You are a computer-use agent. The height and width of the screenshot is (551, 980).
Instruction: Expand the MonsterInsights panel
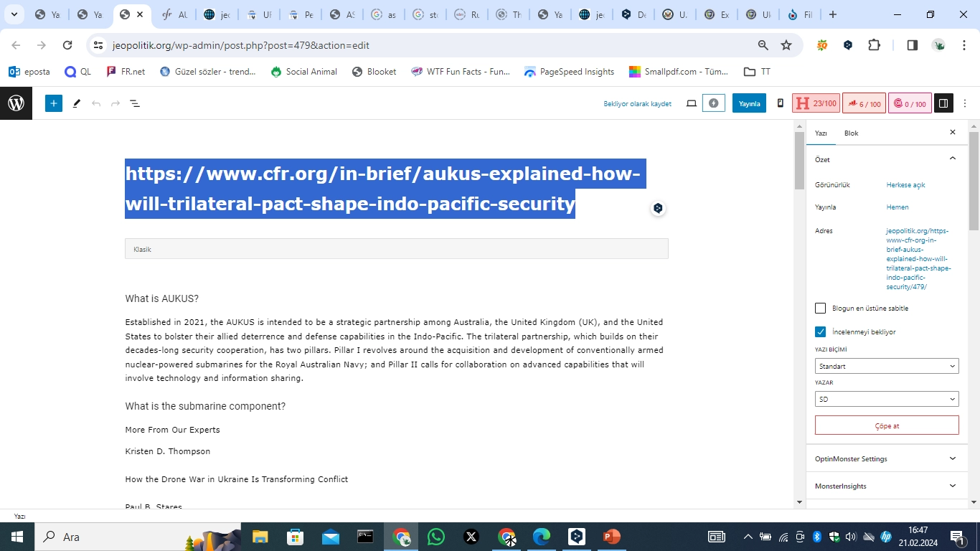tap(887, 486)
